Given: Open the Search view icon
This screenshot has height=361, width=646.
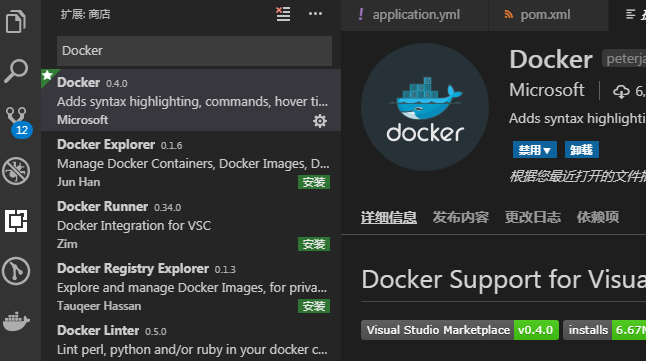Looking at the screenshot, I should pyautogui.click(x=16, y=71).
